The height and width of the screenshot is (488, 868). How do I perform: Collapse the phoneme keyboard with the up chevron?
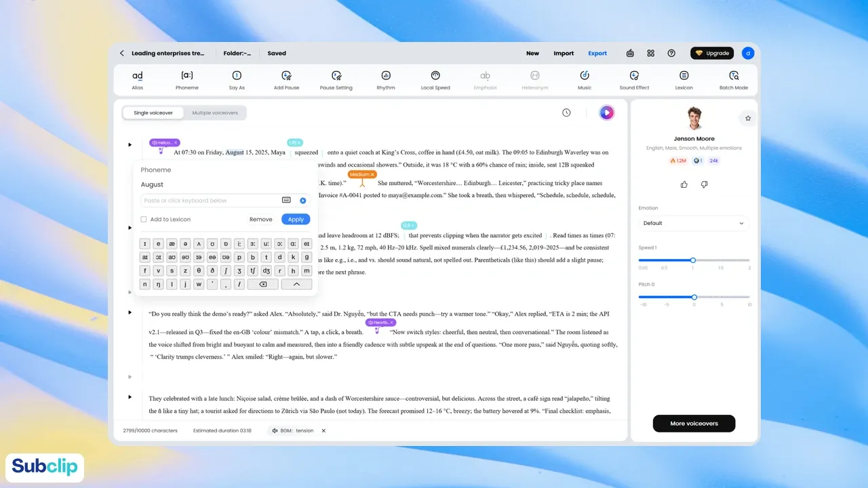296,285
